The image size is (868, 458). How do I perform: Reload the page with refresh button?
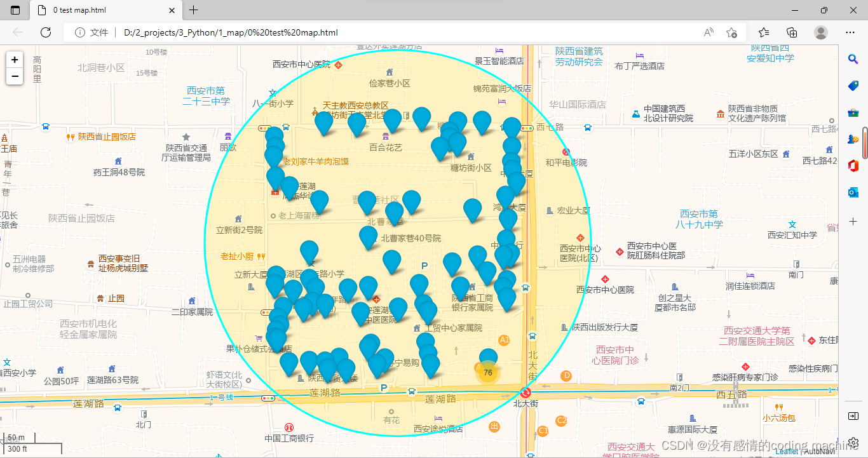(46, 32)
